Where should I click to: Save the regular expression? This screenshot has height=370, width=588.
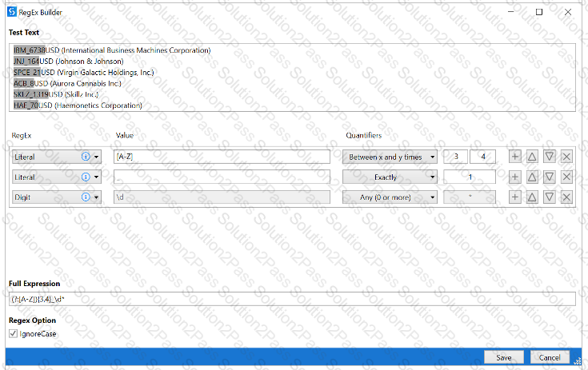coord(504,357)
